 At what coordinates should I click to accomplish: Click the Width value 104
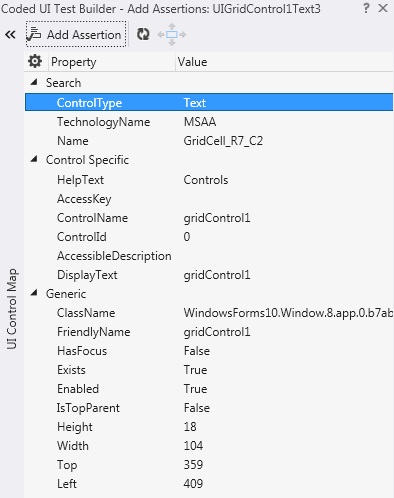pos(193,446)
